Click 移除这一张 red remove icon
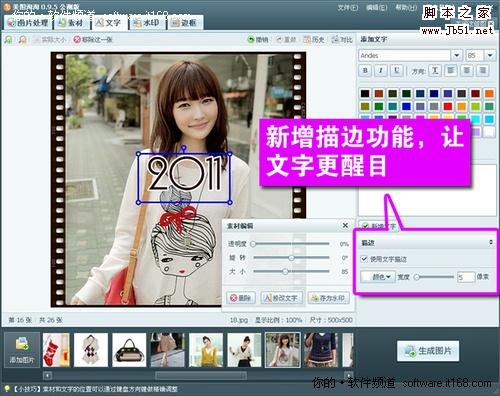 tap(77, 40)
